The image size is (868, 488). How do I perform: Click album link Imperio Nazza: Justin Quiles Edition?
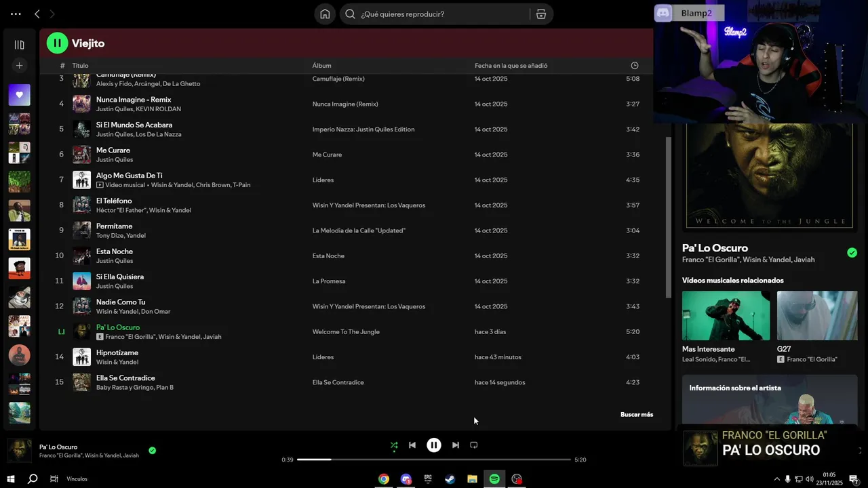click(363, 129)
